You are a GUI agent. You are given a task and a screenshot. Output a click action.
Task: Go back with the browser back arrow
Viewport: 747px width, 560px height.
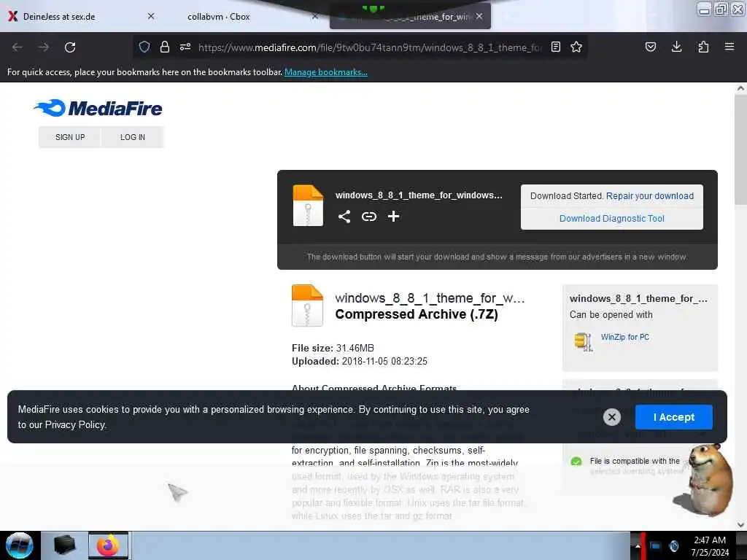[18, 47]
